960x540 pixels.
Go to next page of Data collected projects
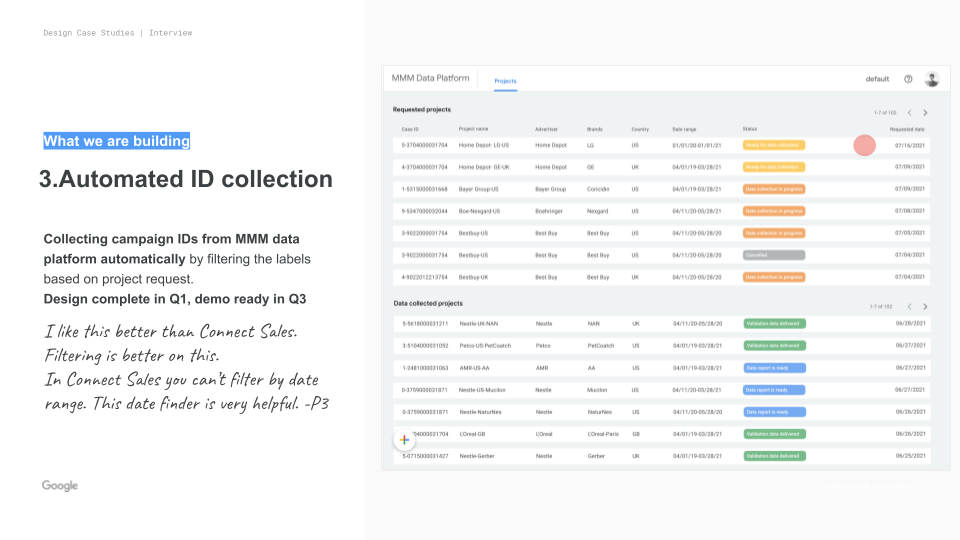coord(925,306)
